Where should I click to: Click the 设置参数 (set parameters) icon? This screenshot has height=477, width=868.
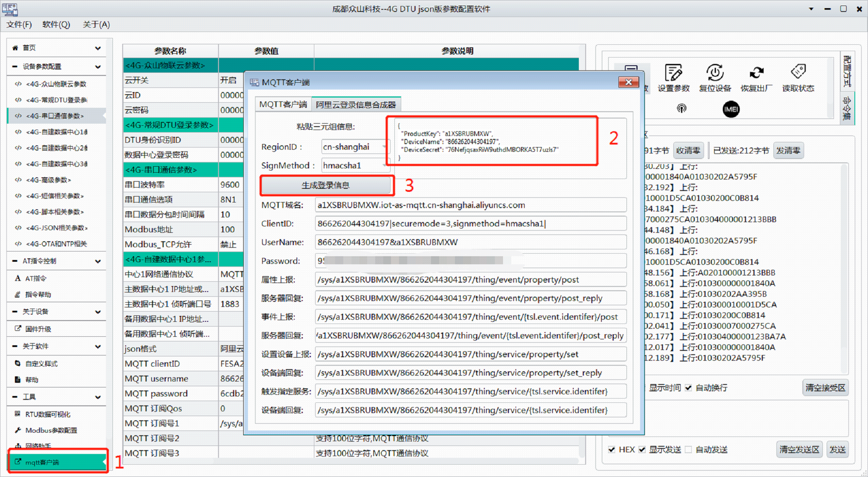tap(673, 72)
